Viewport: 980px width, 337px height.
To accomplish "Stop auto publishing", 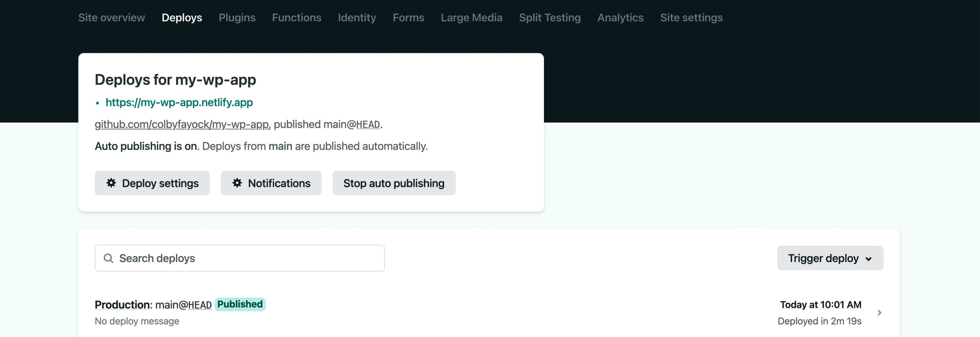I will tap(394, 183).
